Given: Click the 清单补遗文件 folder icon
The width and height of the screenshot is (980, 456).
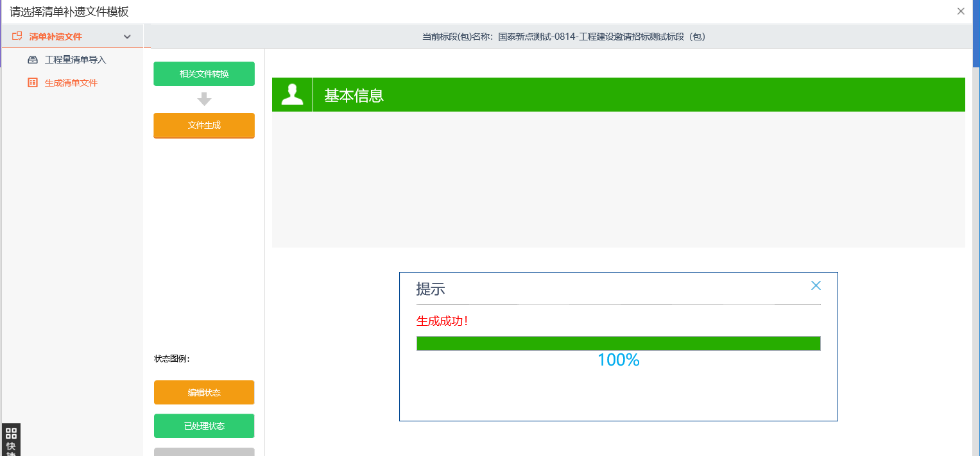Looking at the screenshot, I should point(17,37).
